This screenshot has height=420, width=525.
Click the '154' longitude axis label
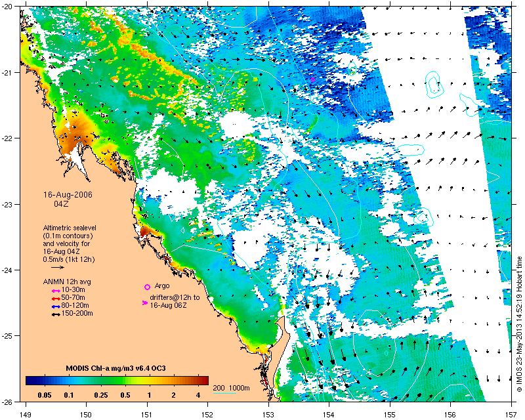(x=329, y=415)
